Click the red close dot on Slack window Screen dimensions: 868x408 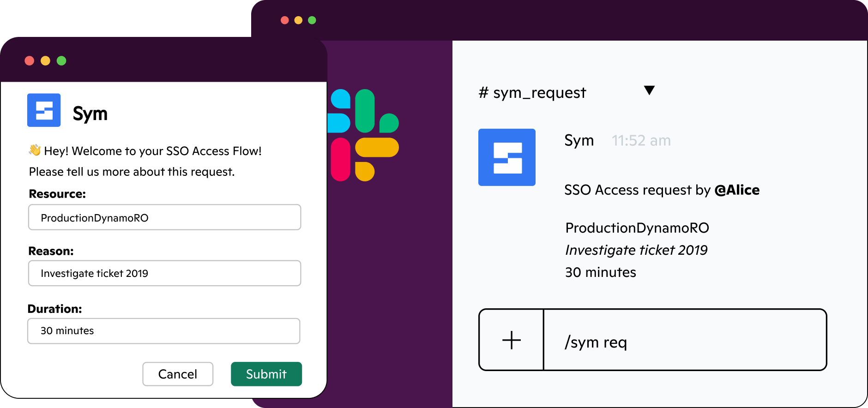(285, 20)
